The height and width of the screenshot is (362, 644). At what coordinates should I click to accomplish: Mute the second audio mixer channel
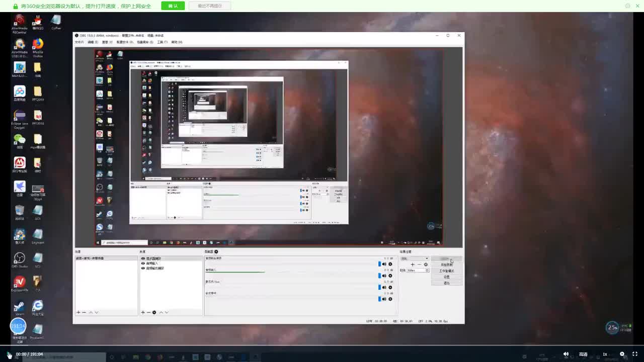[x=384, y=276]
